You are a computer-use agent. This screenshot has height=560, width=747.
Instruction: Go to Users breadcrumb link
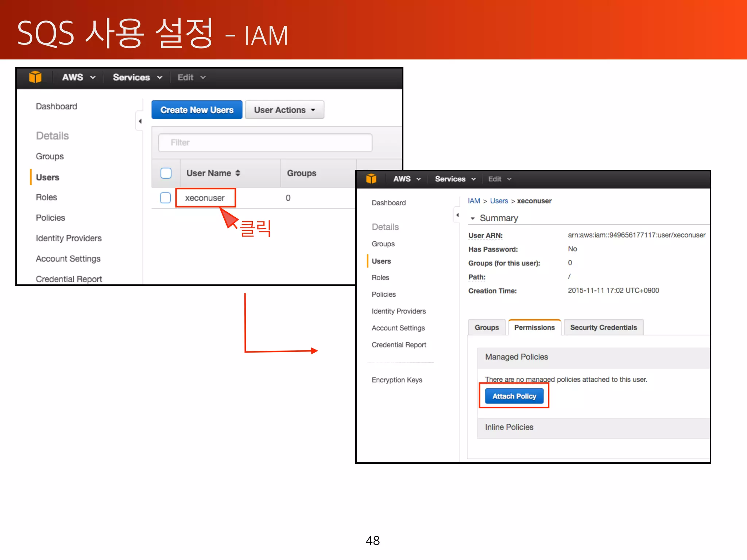click(499, 201)
